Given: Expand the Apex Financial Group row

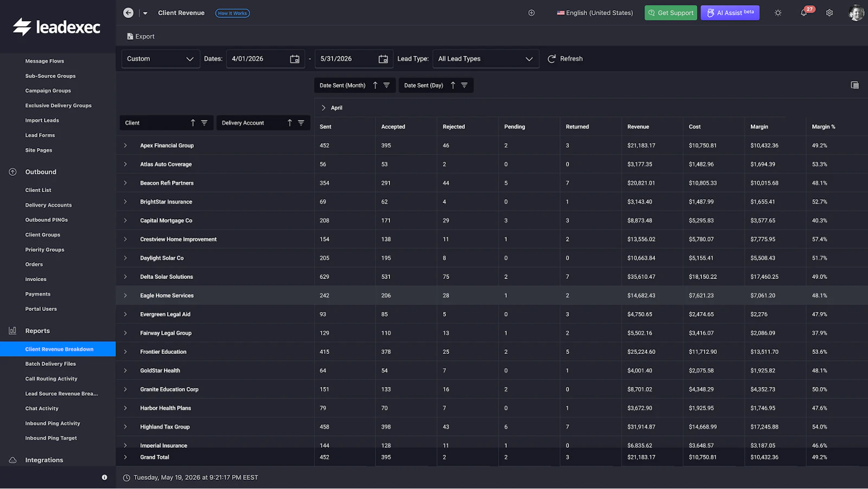Looking at the screenshot, I should click(x=125, y=145).
